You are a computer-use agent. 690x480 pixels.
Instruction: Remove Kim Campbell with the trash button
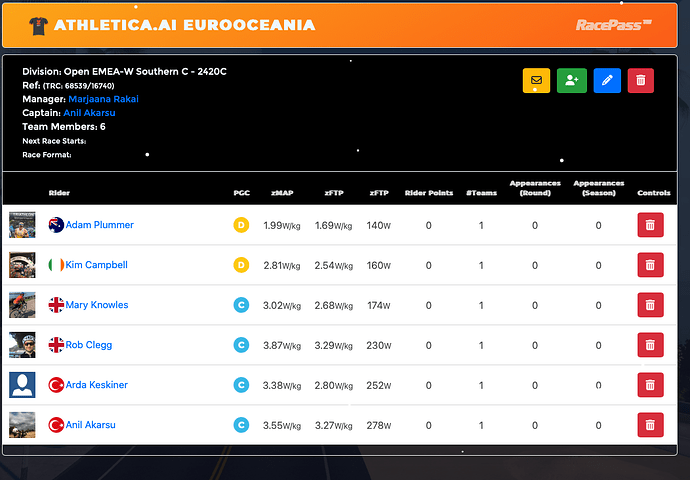(650, 265)
